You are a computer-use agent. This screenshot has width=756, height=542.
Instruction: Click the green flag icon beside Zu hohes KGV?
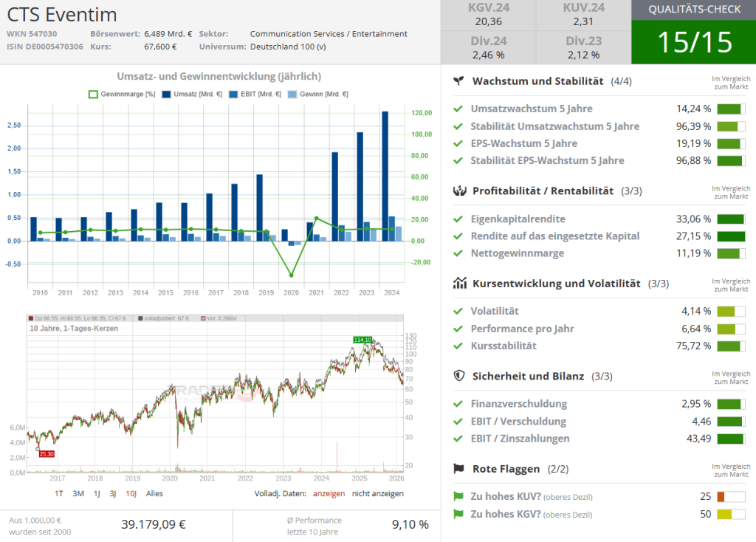[460, 514]
